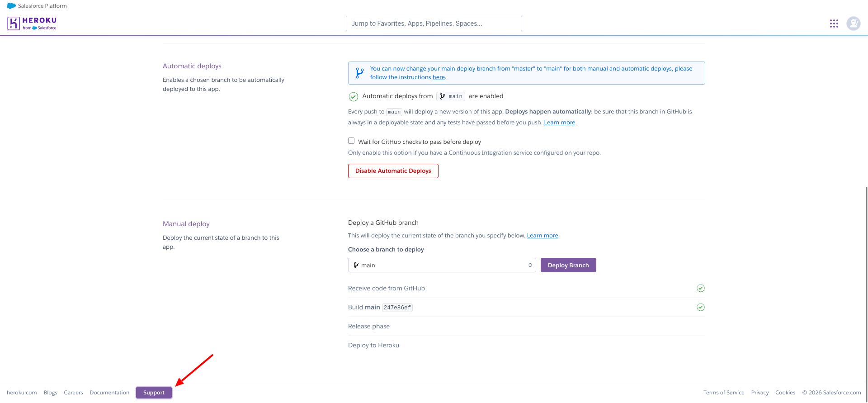Click 'Receive code from GitHub' text
868x403 pixels.
[x=387, y=288]
